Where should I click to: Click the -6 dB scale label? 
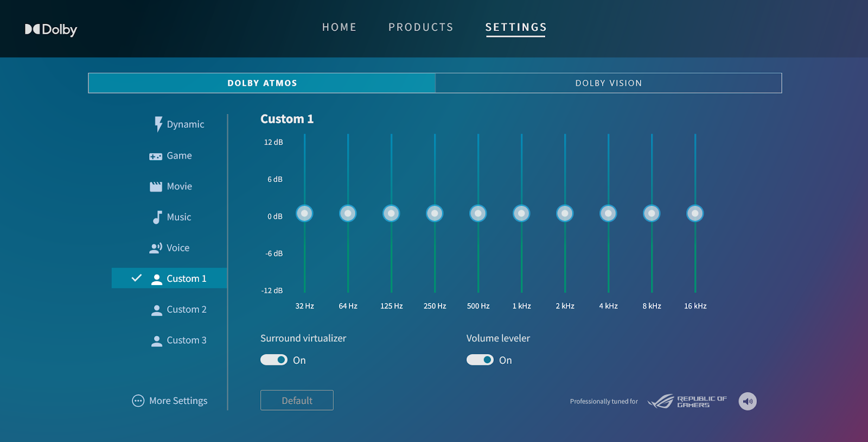tap(274, 254)
